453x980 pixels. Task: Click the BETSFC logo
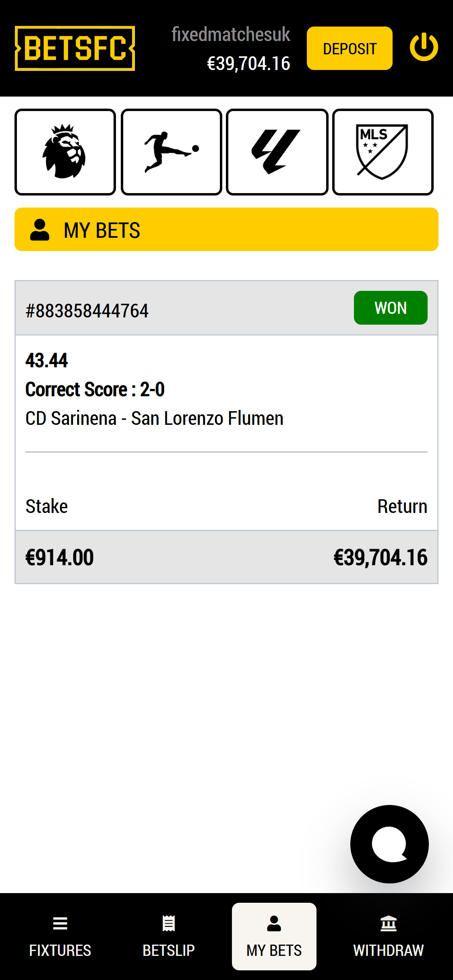[75, 48]
